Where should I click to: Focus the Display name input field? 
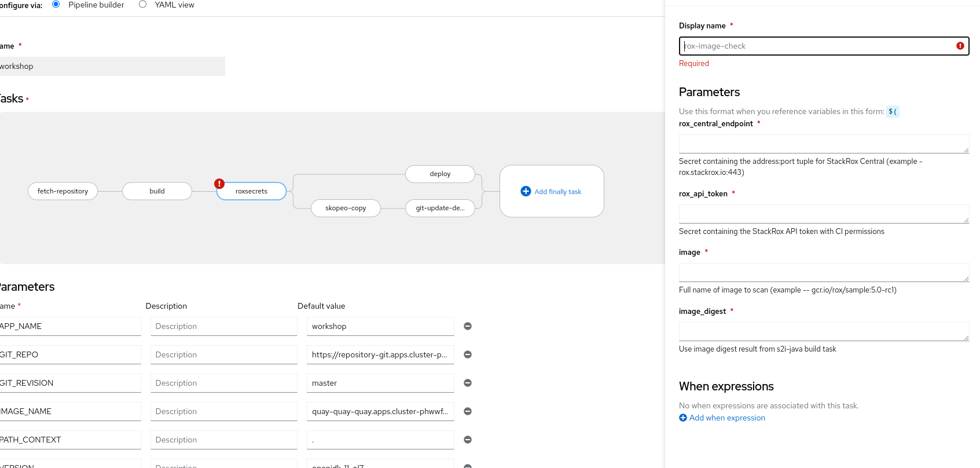[816, 46]
